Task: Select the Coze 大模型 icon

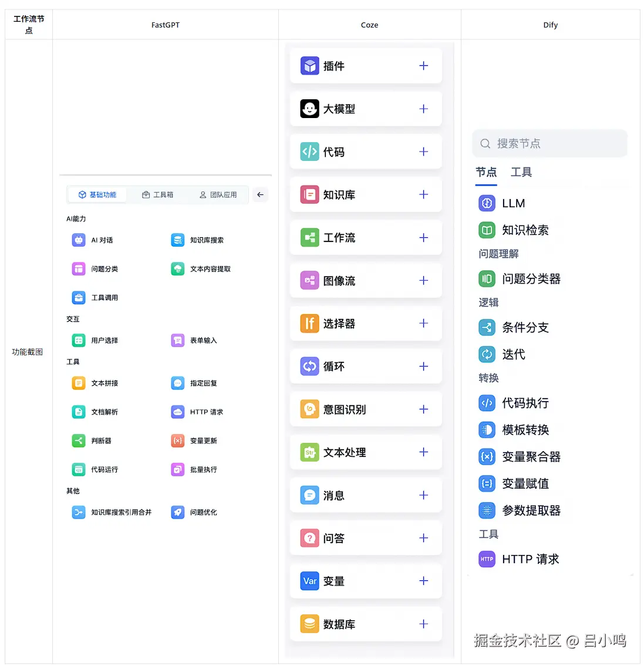Action: (x=309, y=109)
